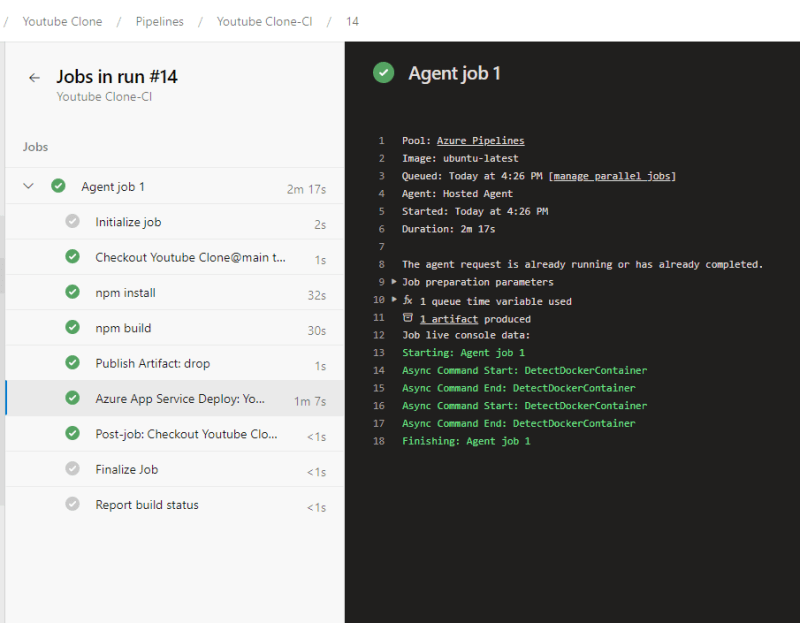Click the green check icon for Publish Artifact: drop
The height and width of the screenshot is (623, 800).
[72, 363]
